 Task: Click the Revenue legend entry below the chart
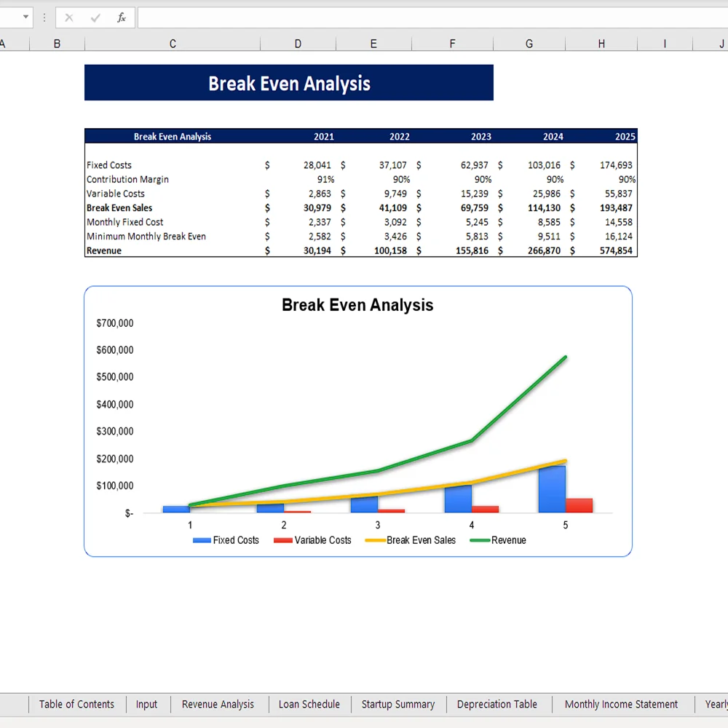pos(502,540)
